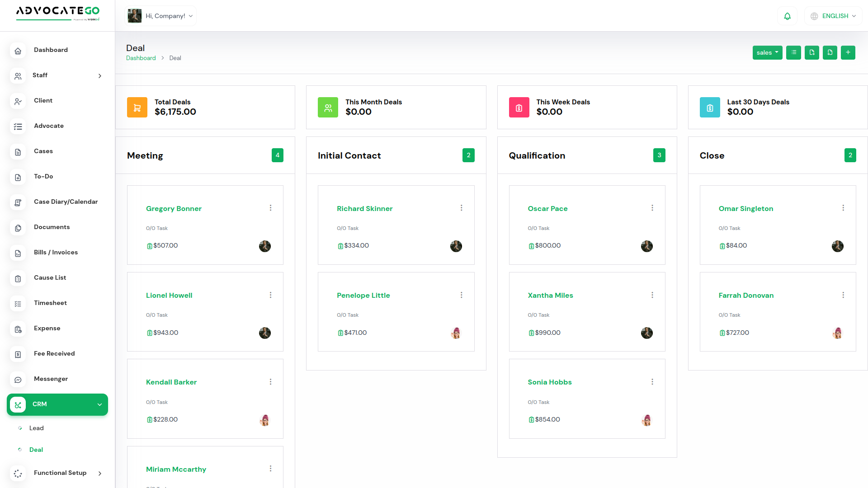Open the notifications bell
868x488 pixels.
(788, 16)
